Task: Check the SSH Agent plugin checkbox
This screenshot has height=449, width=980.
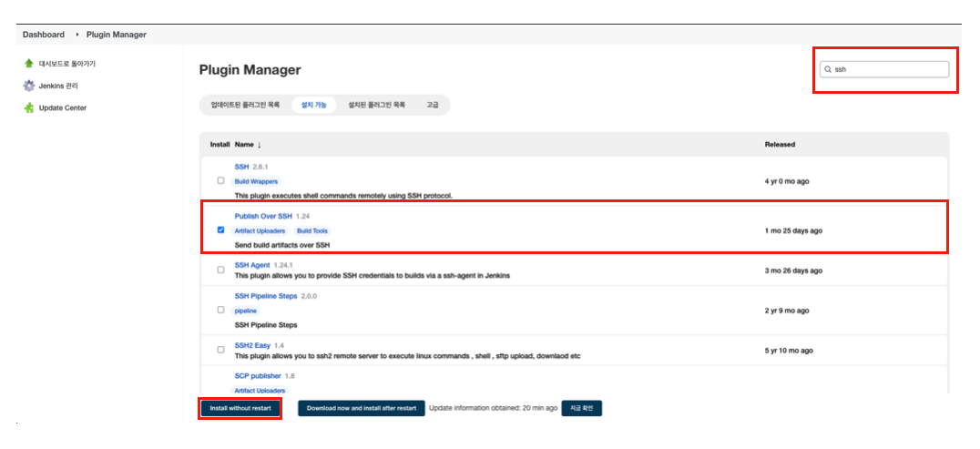Action: (x=220, y=270)
